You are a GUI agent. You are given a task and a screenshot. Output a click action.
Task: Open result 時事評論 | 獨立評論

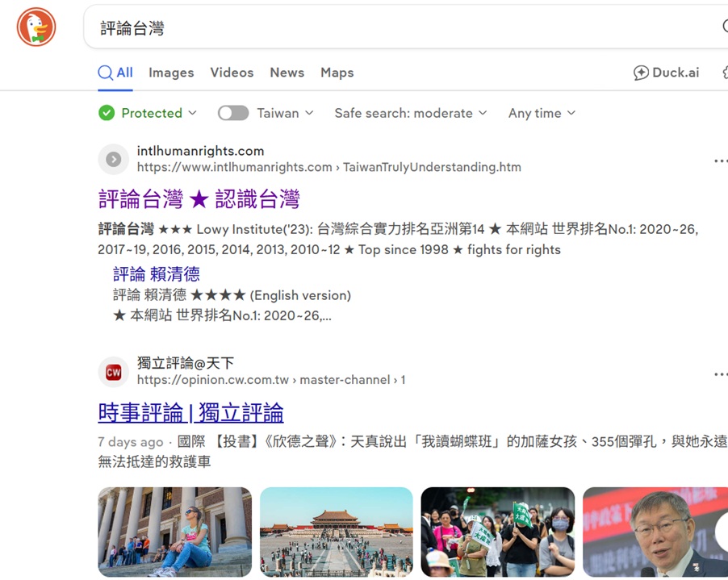[190, 412]
